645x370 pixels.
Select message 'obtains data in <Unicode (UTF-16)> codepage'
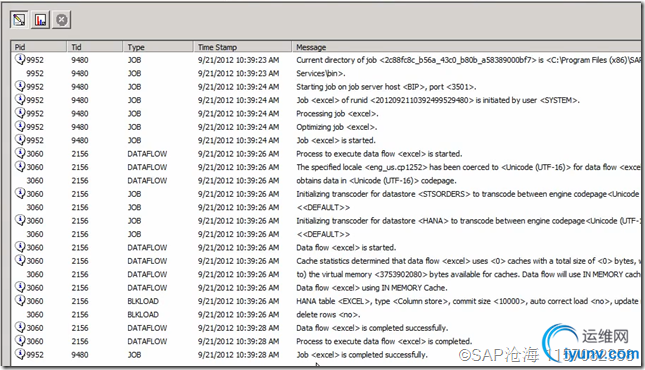[x=376, y=181]
